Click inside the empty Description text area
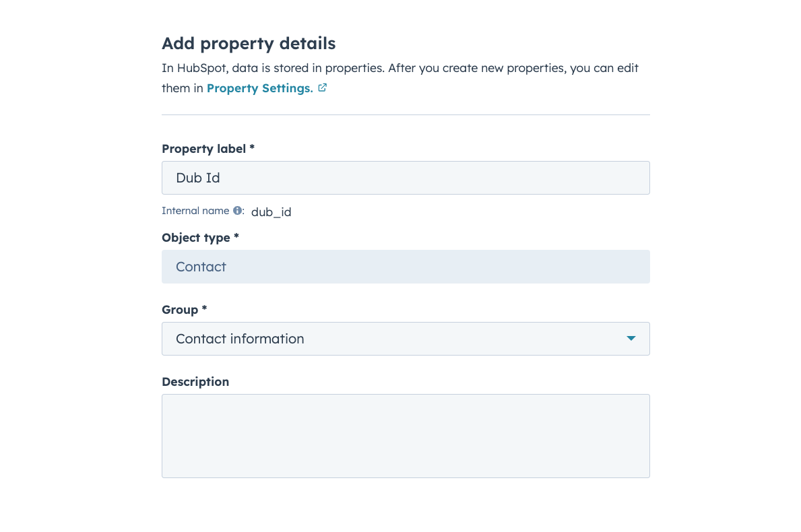Screen dimensions: 801x532 (x=406, y=436)
